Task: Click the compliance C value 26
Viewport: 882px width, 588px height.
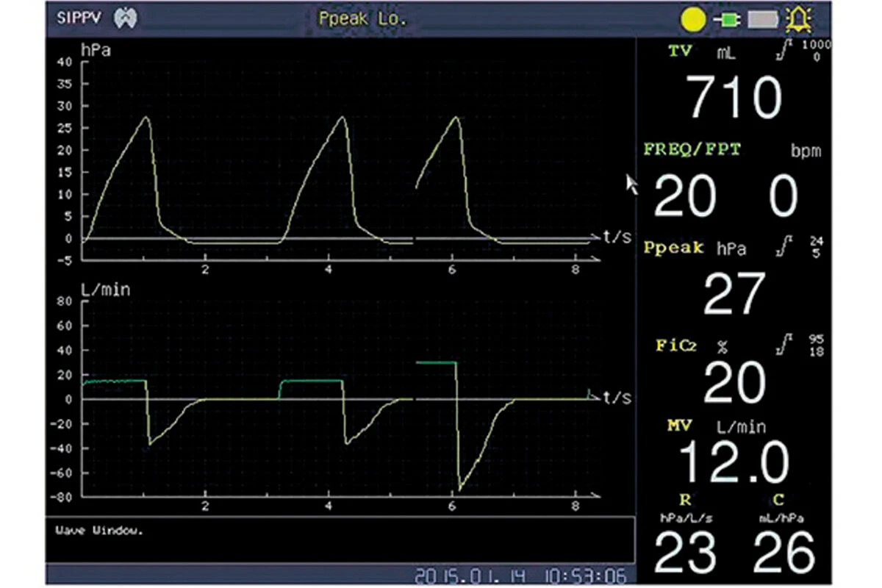Action: click(x=784, y=552)
